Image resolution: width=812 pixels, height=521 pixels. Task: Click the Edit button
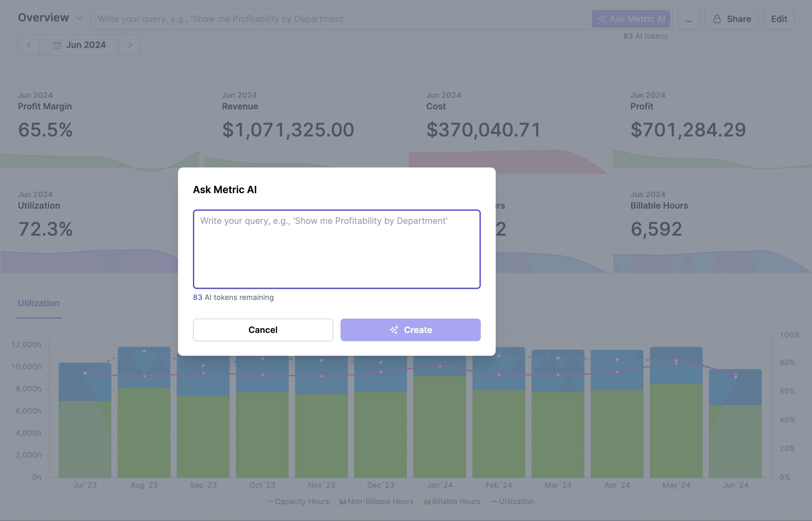point(779,19)
